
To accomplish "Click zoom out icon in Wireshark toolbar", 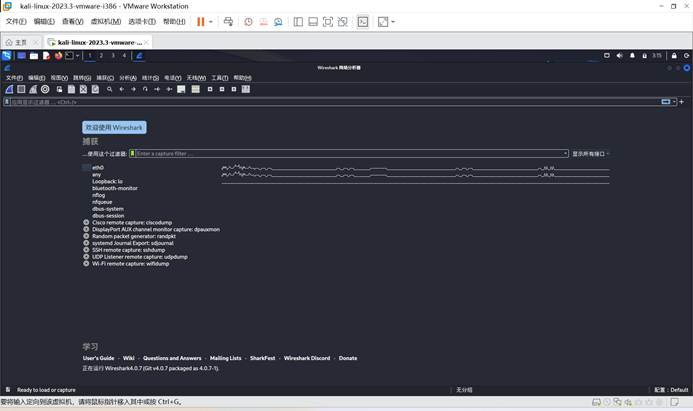I will pos(222,89).
